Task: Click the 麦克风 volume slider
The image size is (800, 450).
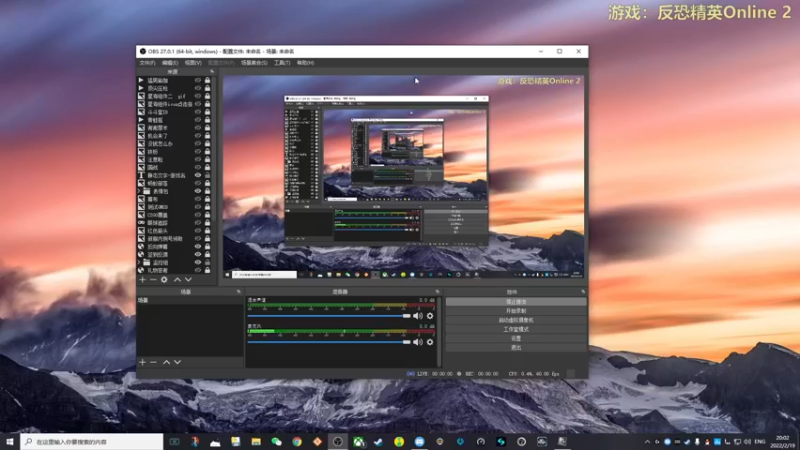Action: point(329,342)
